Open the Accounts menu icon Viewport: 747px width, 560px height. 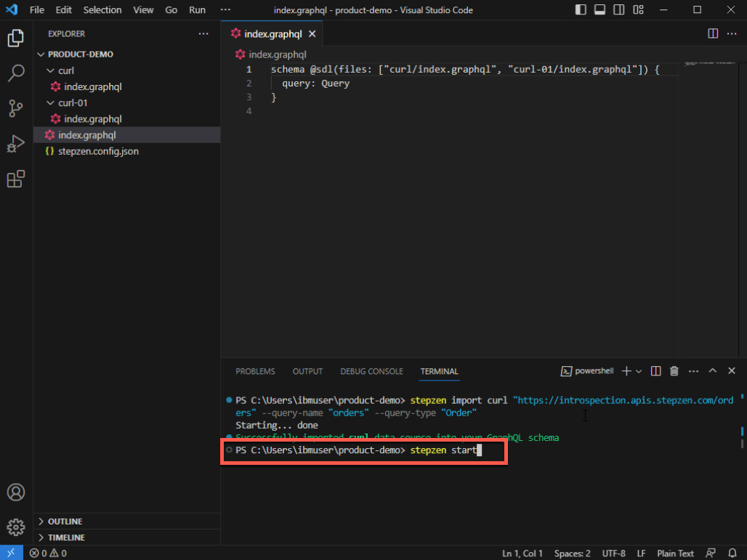pos(16,492)
